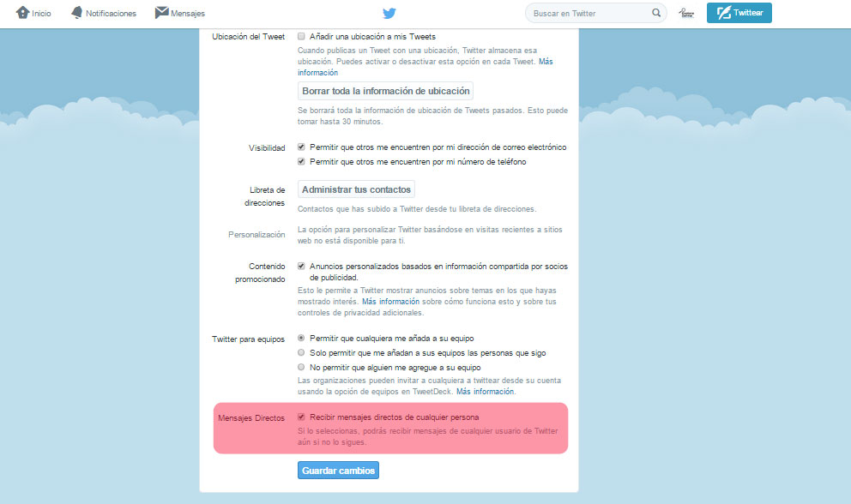The height and width of the screenshot is (504, 851).
Task: Enable Añadir una ubicación a mis Tweets
Action: tap(301, 36)
